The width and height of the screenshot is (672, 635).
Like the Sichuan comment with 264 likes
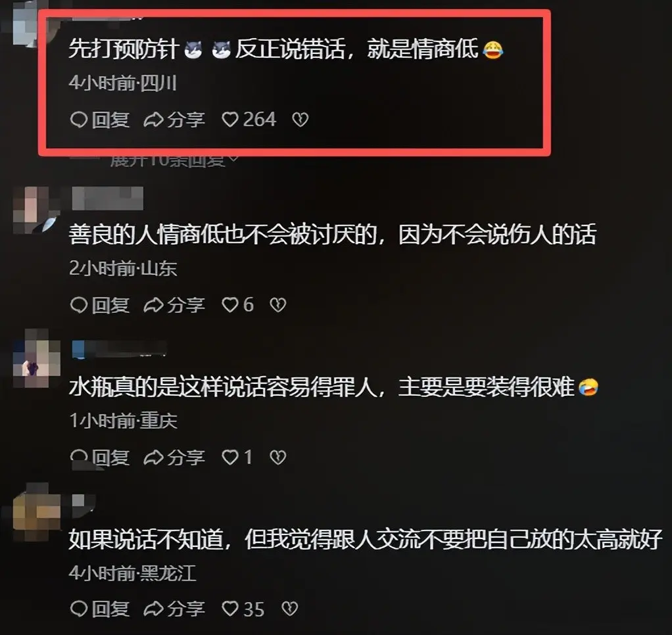coord(249,119)
